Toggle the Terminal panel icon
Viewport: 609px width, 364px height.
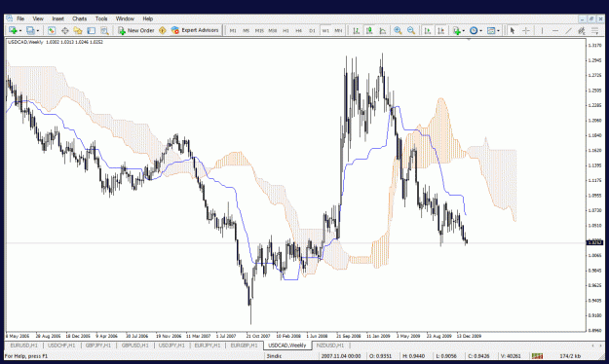pos(92,30)
